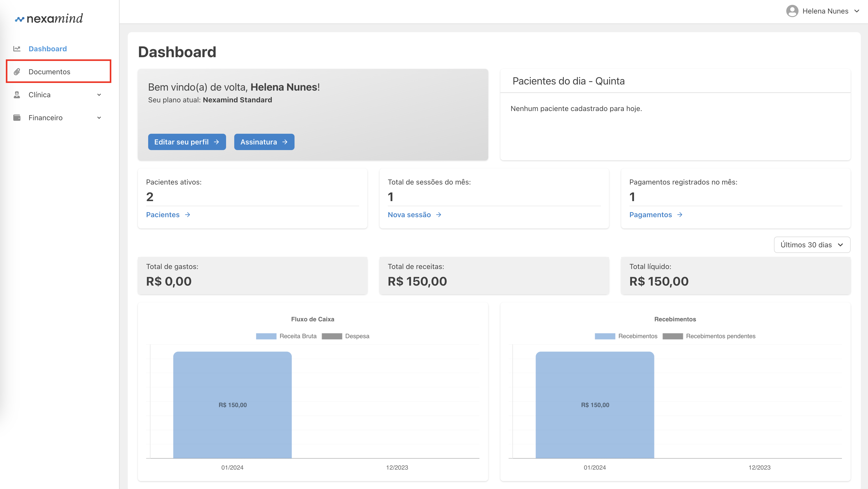Viewport: 868px width, 489px height.
Task: Click the Clínica person icon
Action: pyautogui.click(x=17, y=95)
